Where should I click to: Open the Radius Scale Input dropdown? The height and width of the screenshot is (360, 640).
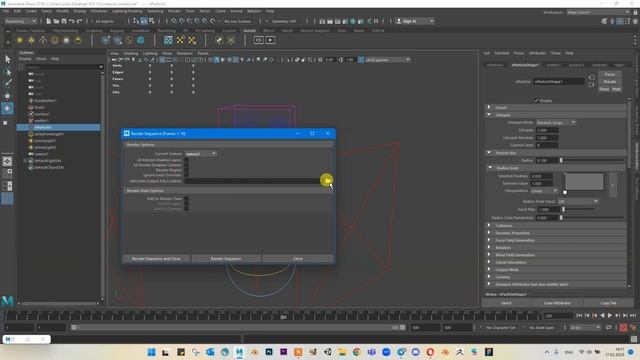tap(578, 201)
